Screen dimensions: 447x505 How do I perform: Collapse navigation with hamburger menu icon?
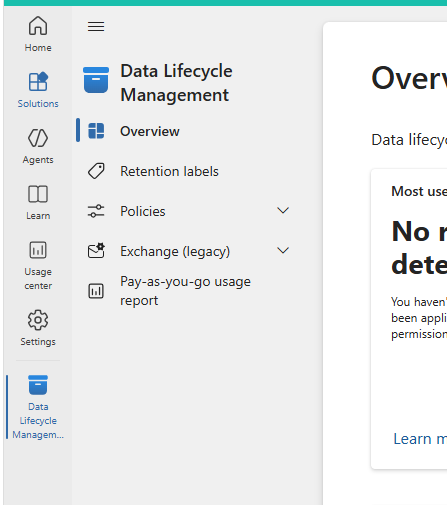point(96,26)
